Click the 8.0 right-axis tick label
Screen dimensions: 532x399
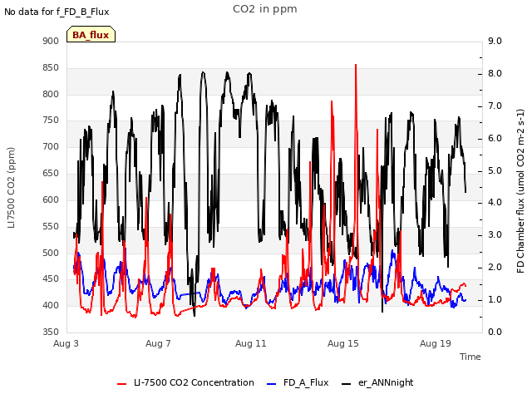(x=495, y=74)
